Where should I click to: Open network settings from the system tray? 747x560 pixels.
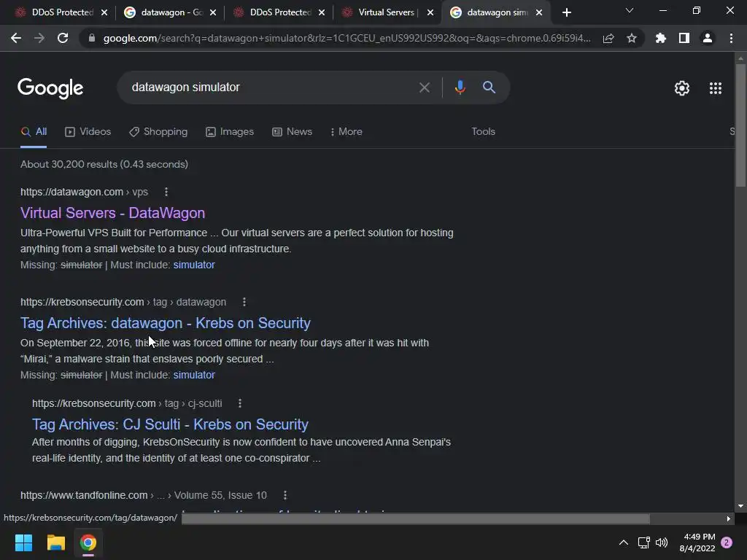pyautogui.click(x=643, y=542)
